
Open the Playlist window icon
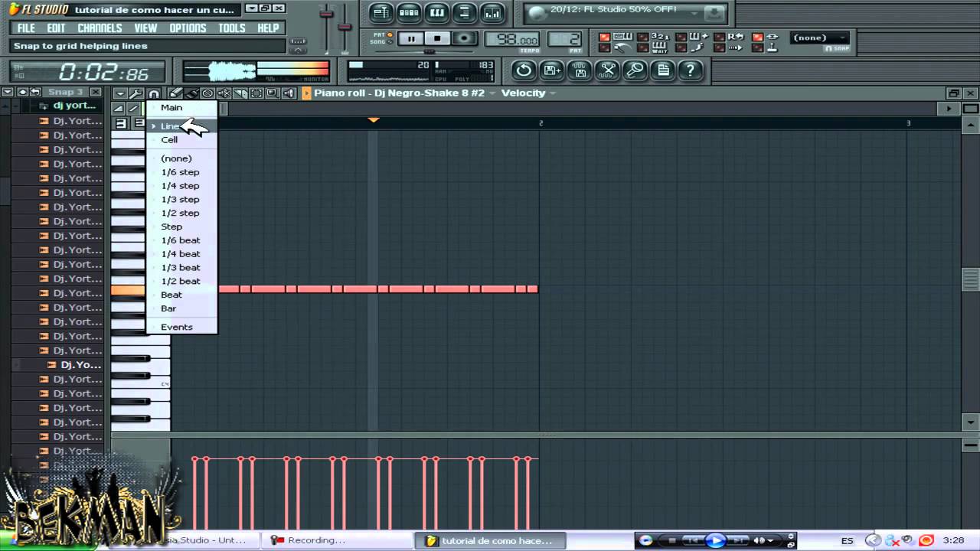point(381,12)
